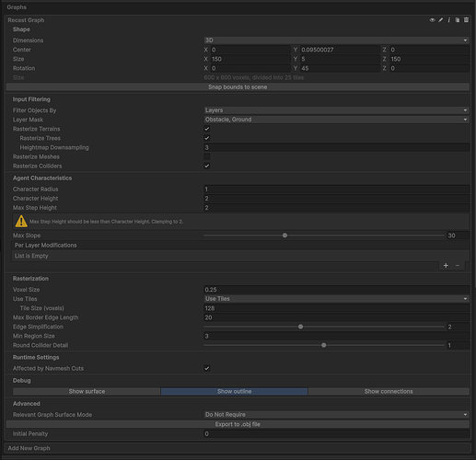Expand Relevant Graph Surface Mode dropdown
This screenshot has width=476, height=460.
[x=336, y=415]
